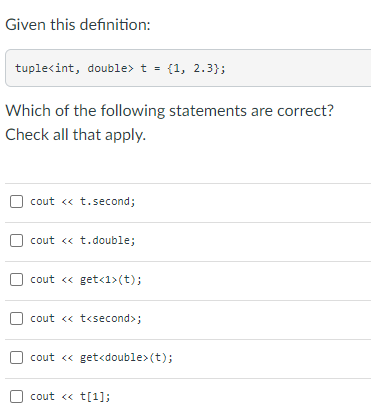Toggle the checkbox beside cout << t[1]
The image size is (371, 413).
point(16,396)
